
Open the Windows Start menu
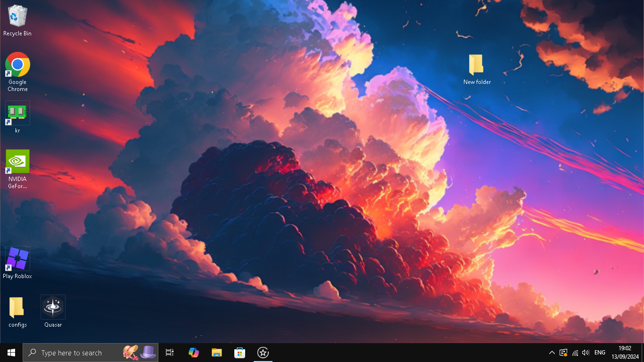click(x=11, y=353)
